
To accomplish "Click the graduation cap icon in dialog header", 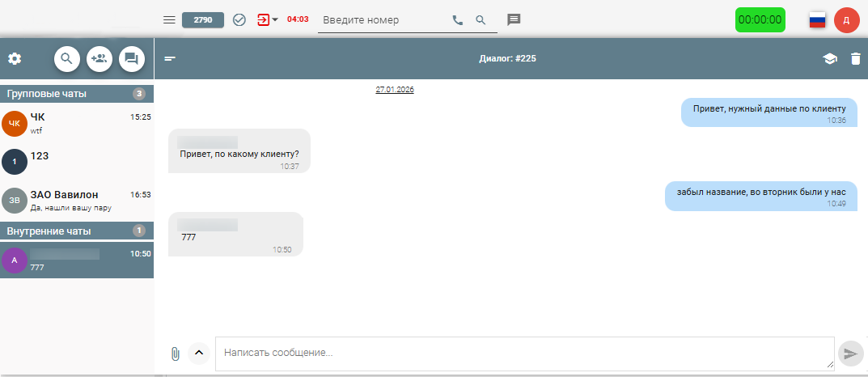I will pos(829,58).
